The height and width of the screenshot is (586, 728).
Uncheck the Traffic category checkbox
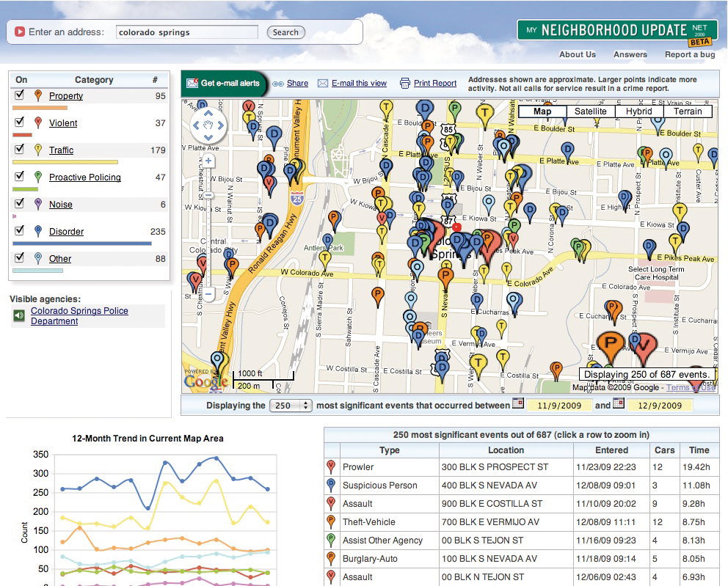coord(20,150)
